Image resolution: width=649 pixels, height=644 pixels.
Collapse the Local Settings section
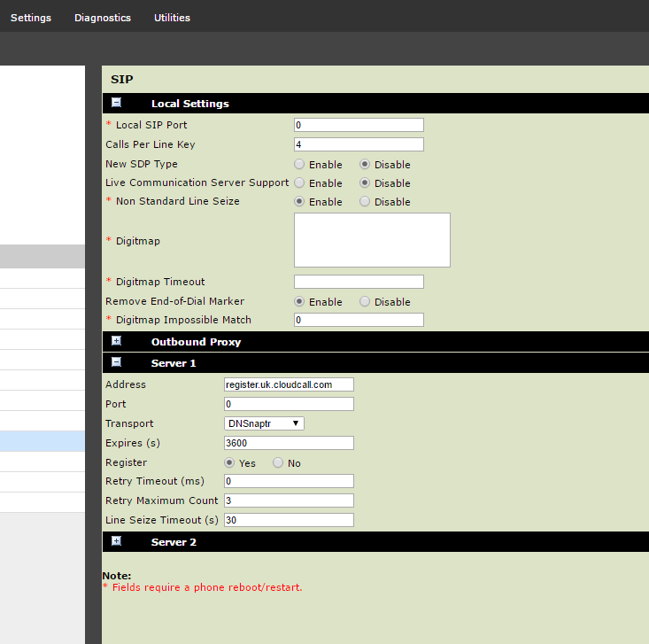(116, 103)
